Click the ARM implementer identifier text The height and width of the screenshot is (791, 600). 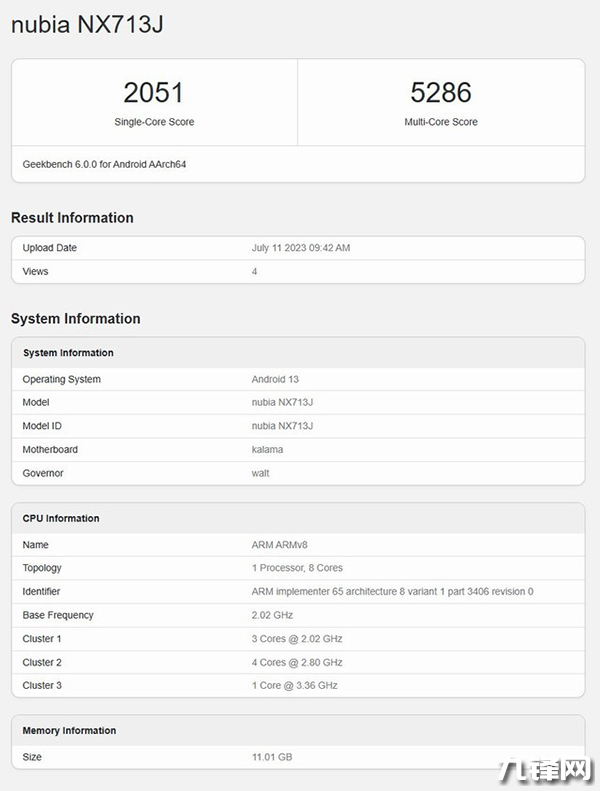(392, 592)
